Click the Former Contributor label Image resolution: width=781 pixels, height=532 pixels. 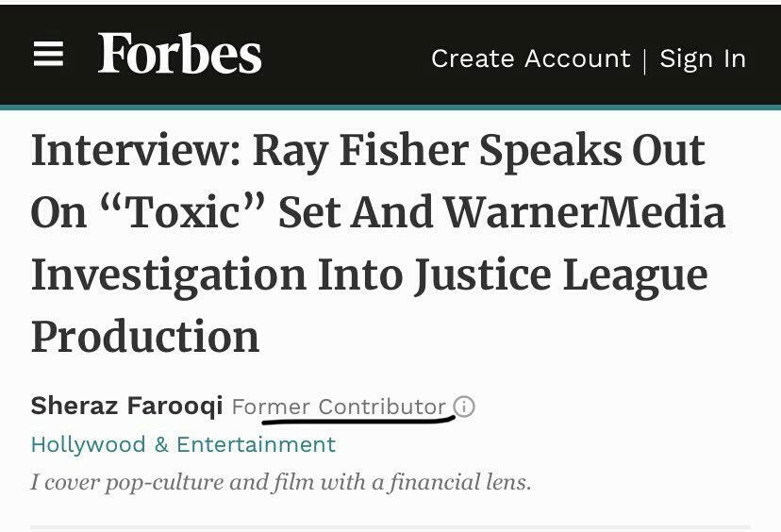pyautogui.click(x=339, y=407)
